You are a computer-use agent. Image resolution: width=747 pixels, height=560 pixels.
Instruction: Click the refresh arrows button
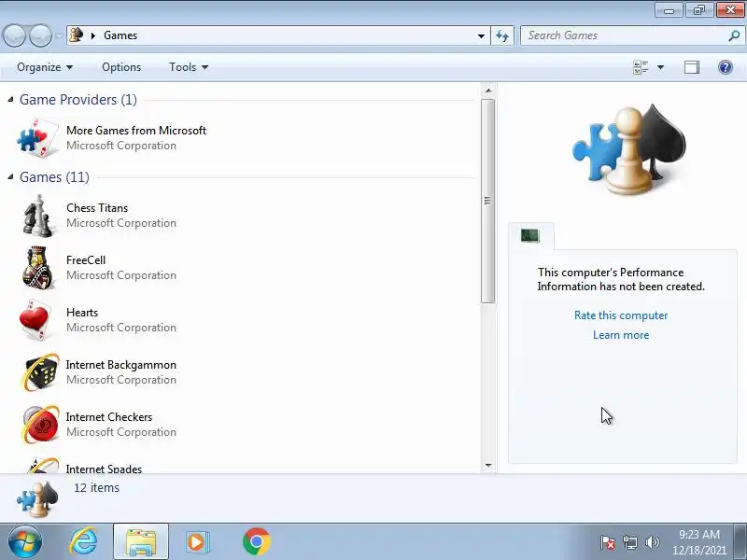point(502,35)
